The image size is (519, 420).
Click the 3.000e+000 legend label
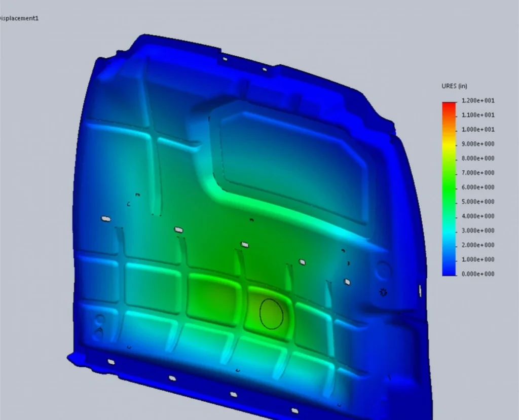[x=478, y=231]
